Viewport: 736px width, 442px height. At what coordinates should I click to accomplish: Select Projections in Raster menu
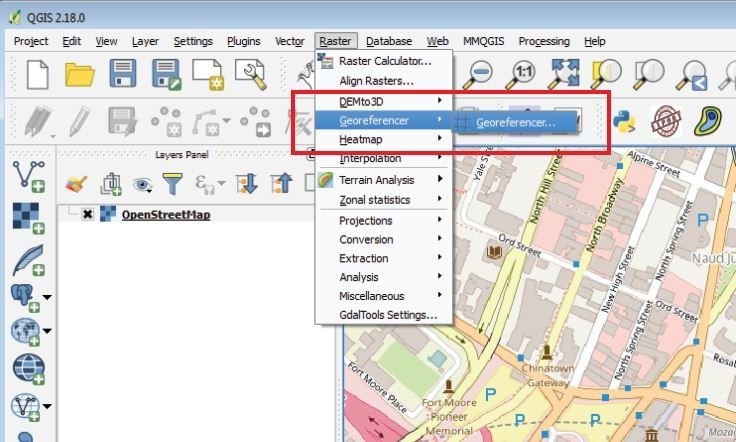pyautogui.click(x=383, y=221)
